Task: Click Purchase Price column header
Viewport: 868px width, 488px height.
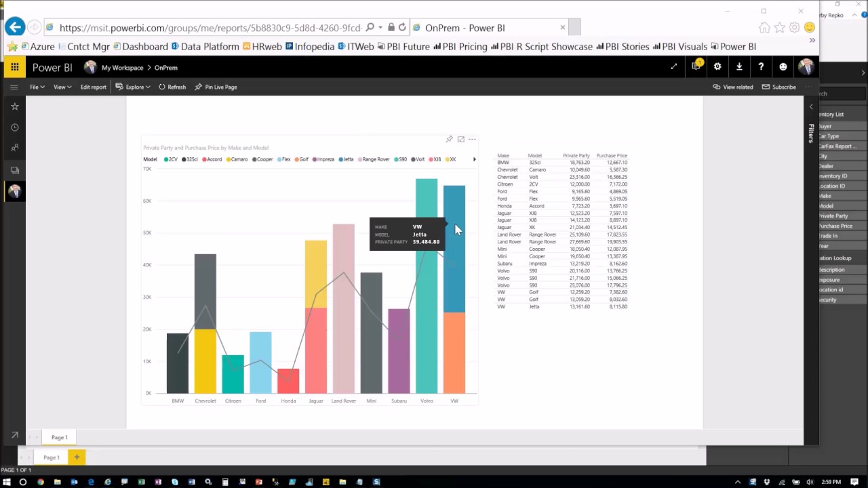Action: pyautogui.click(x=612, y=156)
